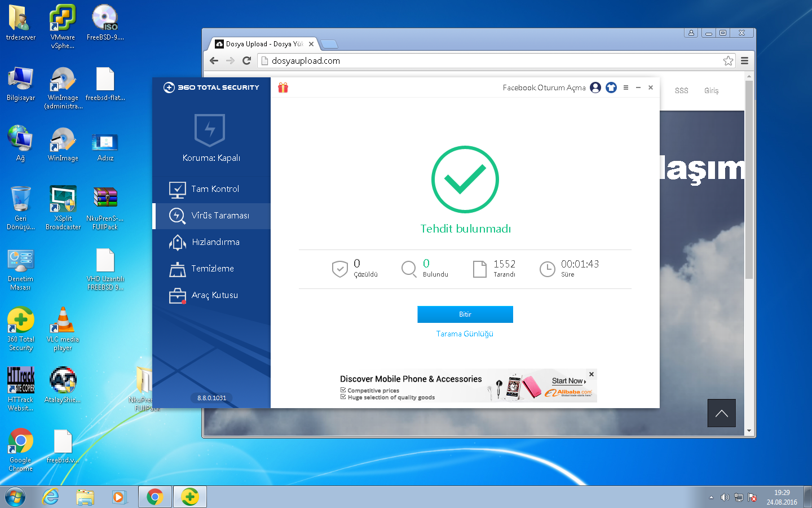Click the volume speaker tray icon
The height and width of the screenshot is (508, 812).
tap(725, 497)
